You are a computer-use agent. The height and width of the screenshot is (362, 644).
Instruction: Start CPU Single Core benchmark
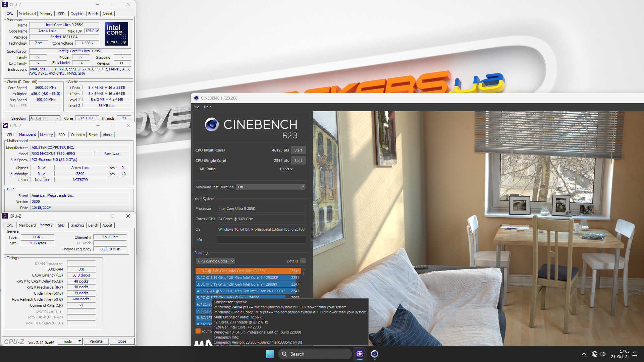click(x=298, y=161)
